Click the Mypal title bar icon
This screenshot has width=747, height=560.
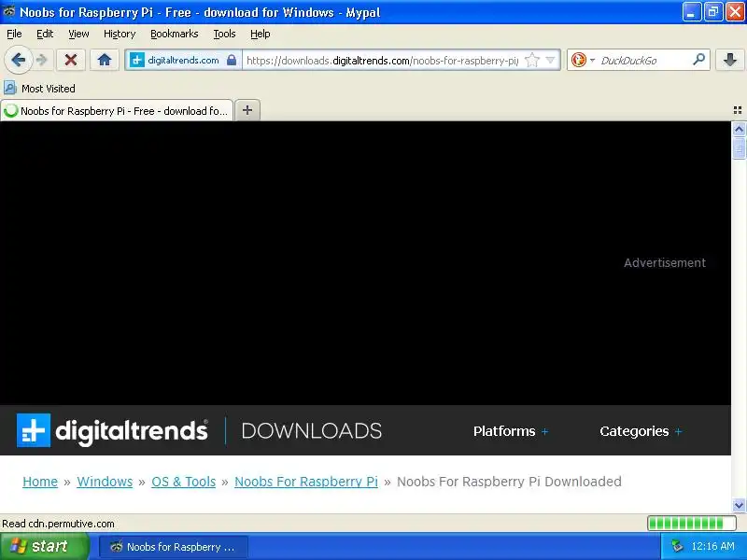point(9,11)
